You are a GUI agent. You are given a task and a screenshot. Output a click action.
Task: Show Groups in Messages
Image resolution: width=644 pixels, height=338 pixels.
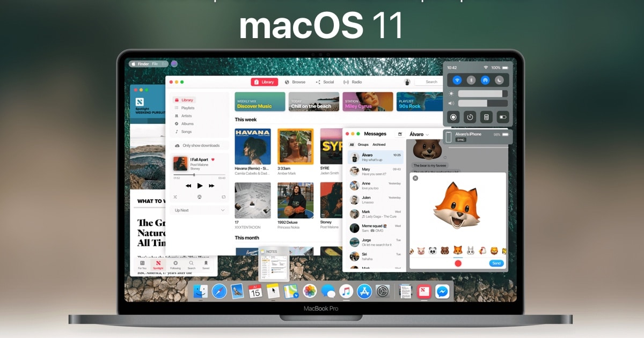[363, 144]
